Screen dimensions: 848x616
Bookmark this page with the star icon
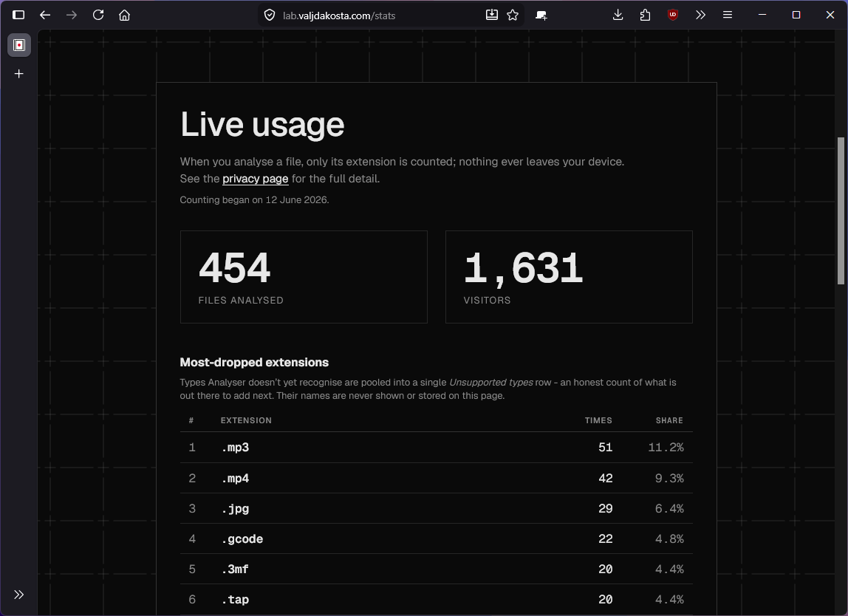tap(513, 16)
